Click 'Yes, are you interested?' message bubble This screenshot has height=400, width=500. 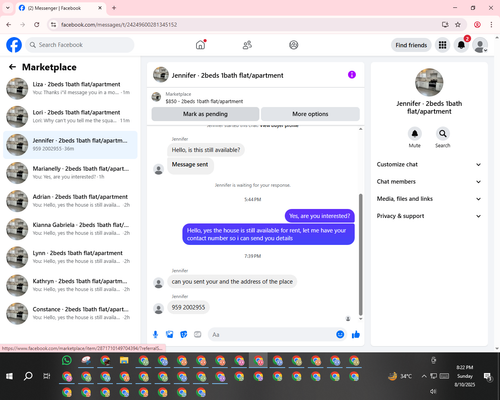(x=319, y=216)
